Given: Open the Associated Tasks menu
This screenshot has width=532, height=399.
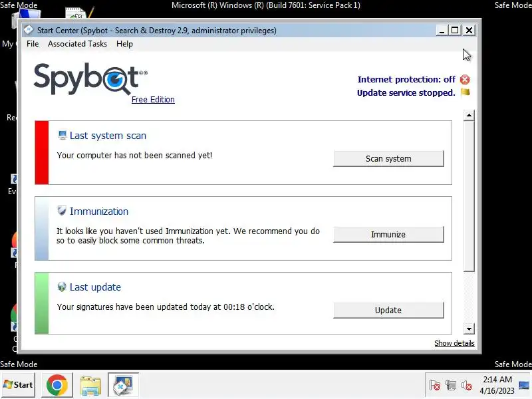Looking at the screenshot, I should click(77, 44).
